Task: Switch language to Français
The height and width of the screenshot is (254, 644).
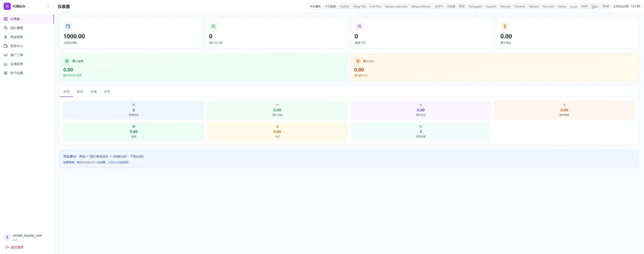Action: click(505, 7)
